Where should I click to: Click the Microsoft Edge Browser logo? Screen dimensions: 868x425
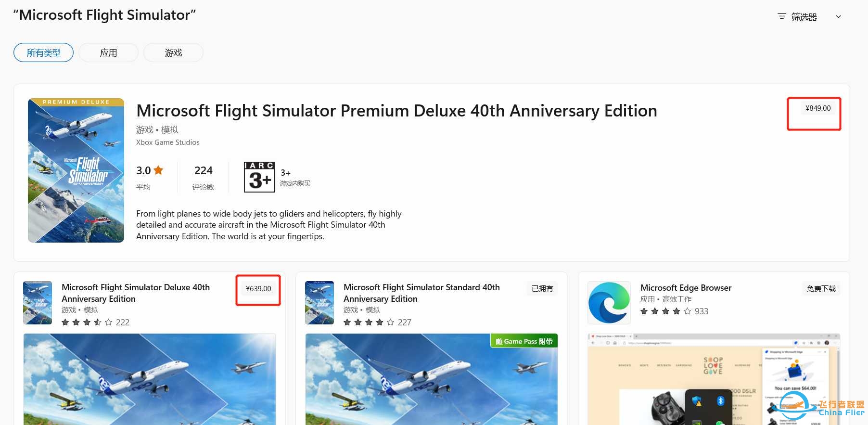609,303
